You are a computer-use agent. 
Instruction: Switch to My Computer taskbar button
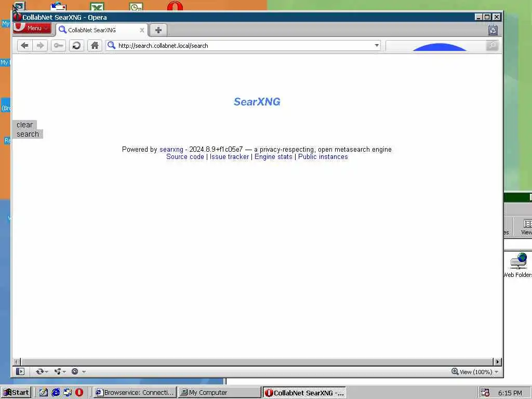219,393
